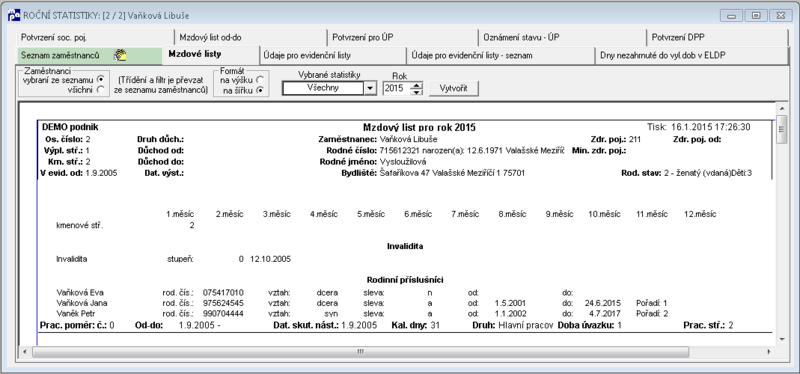Click the year stepper up arrow
The image size is (800, 374).
[417, 85]
